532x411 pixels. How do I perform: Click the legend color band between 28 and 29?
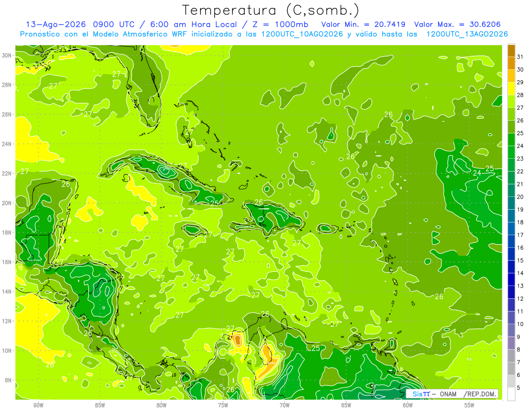click(x=511, y=89)
